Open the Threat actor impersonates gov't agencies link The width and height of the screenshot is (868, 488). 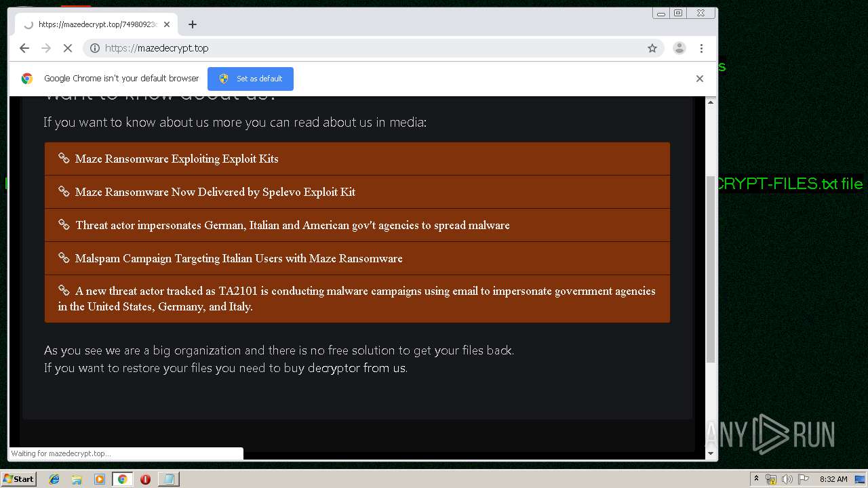point(357,225)
